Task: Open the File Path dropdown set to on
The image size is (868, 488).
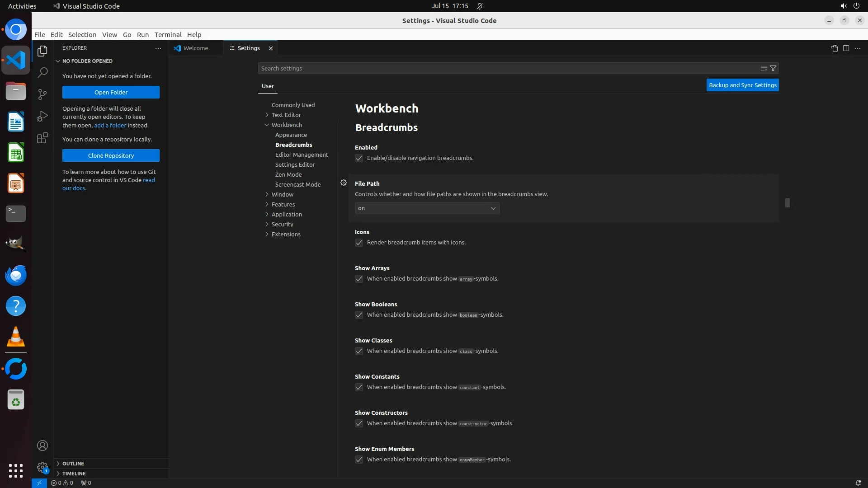Action: tap(427, 208)
